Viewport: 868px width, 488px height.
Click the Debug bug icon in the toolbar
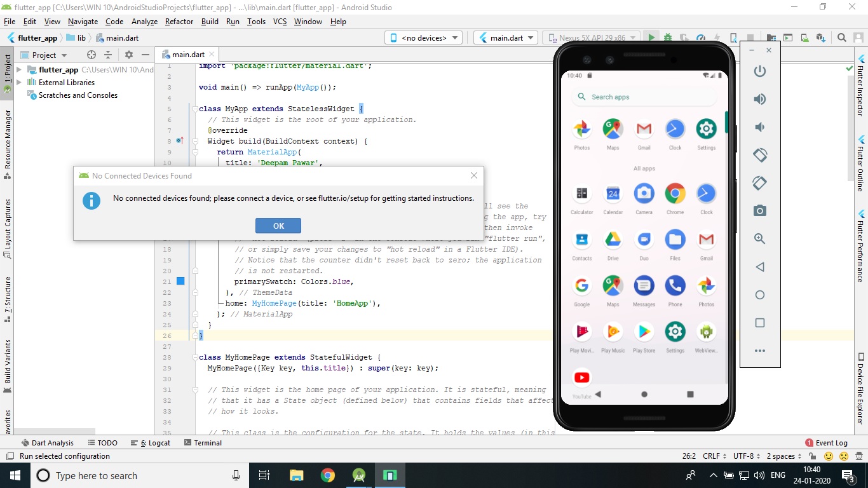(668, 37)
